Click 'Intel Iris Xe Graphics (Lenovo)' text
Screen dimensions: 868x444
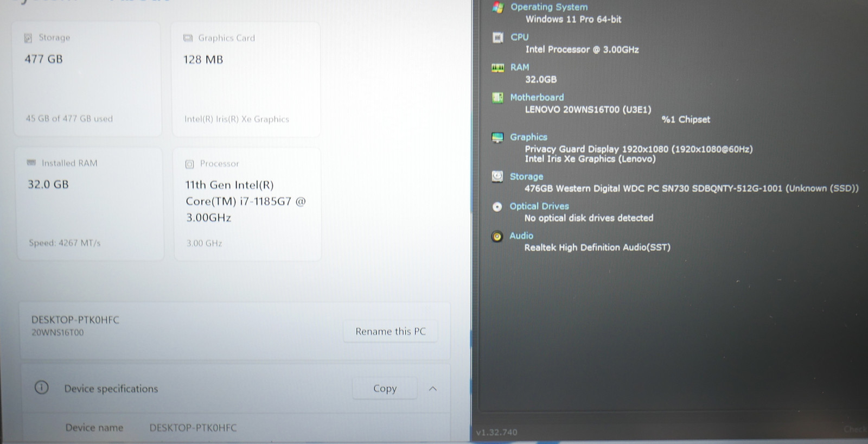[590, 159]
